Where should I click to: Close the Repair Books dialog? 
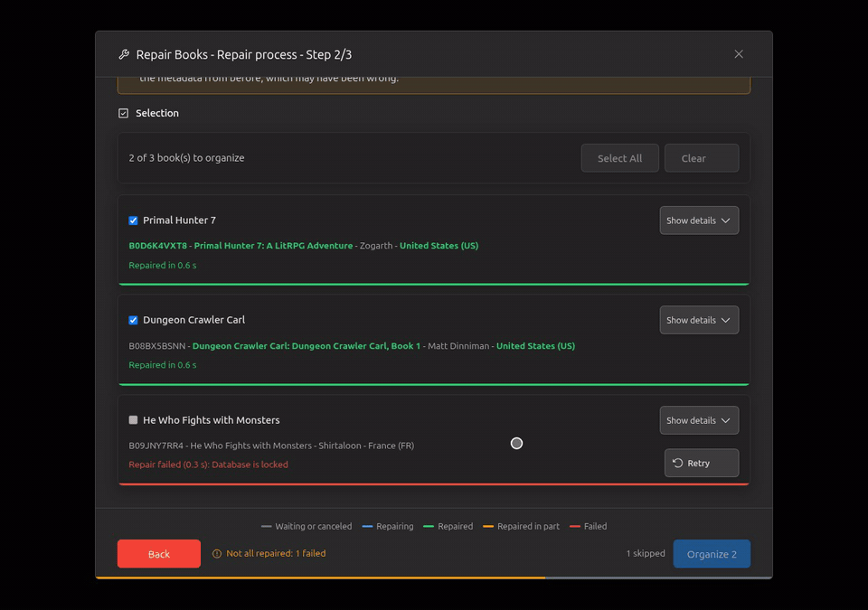[x=739, y=54]
